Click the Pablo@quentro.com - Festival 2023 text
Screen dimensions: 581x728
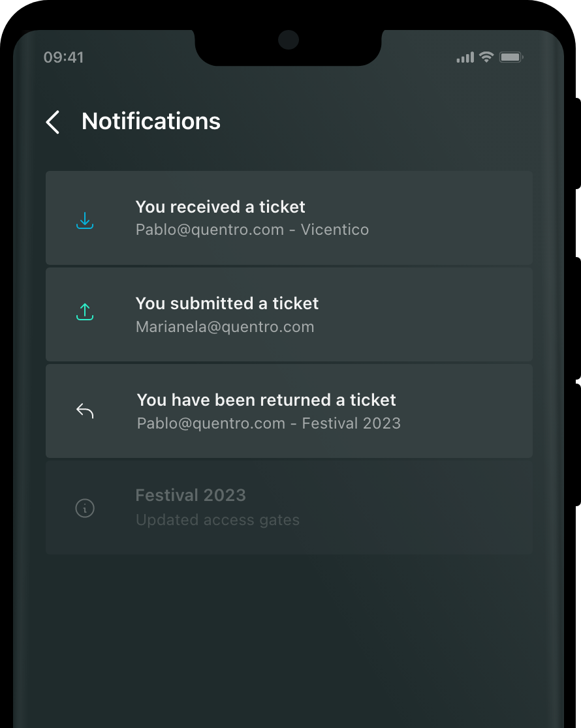click(269, 423)
